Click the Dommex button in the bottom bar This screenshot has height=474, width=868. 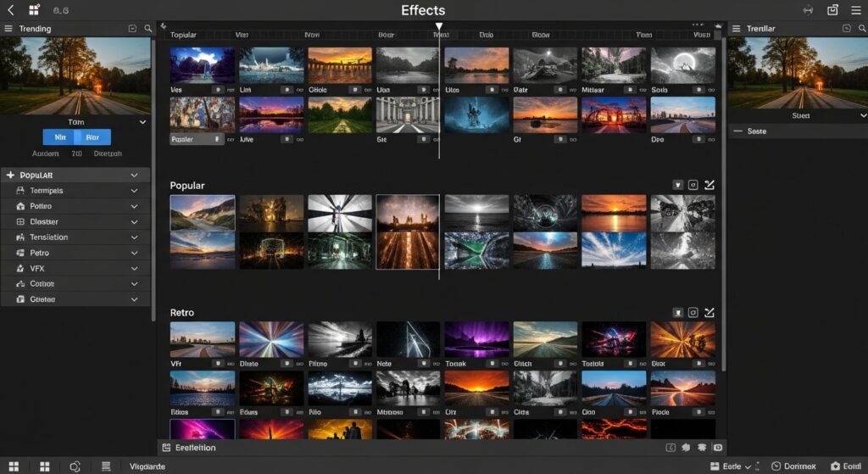[793, 466]
